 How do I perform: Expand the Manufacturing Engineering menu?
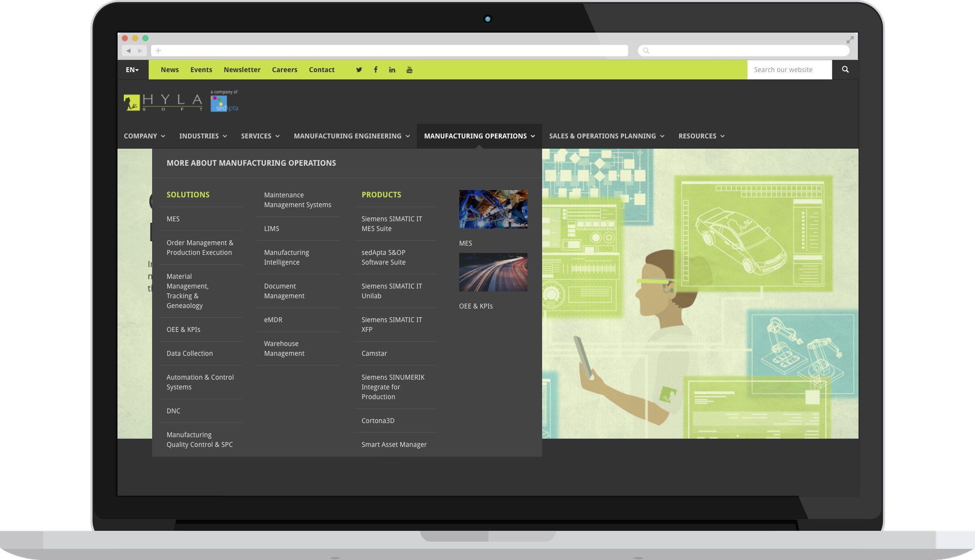351,136
